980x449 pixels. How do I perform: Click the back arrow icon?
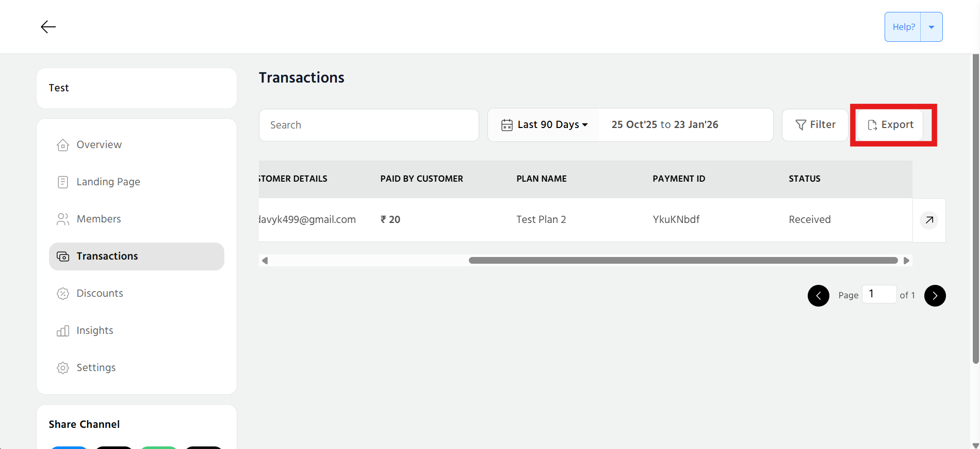point(48,27)
